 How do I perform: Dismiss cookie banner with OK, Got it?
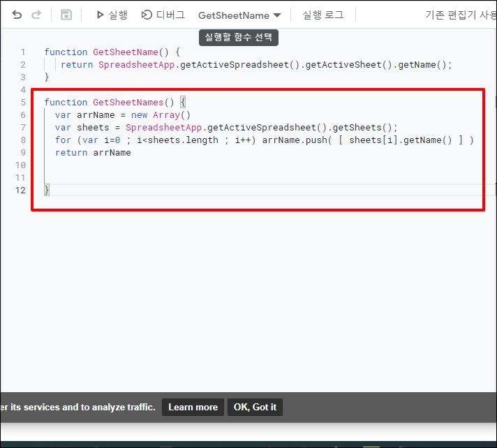(x=255, y=407)
